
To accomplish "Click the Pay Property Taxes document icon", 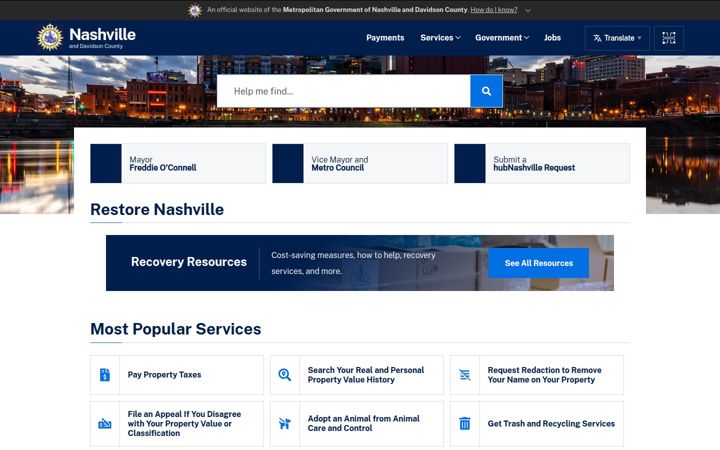I will 105,375.
